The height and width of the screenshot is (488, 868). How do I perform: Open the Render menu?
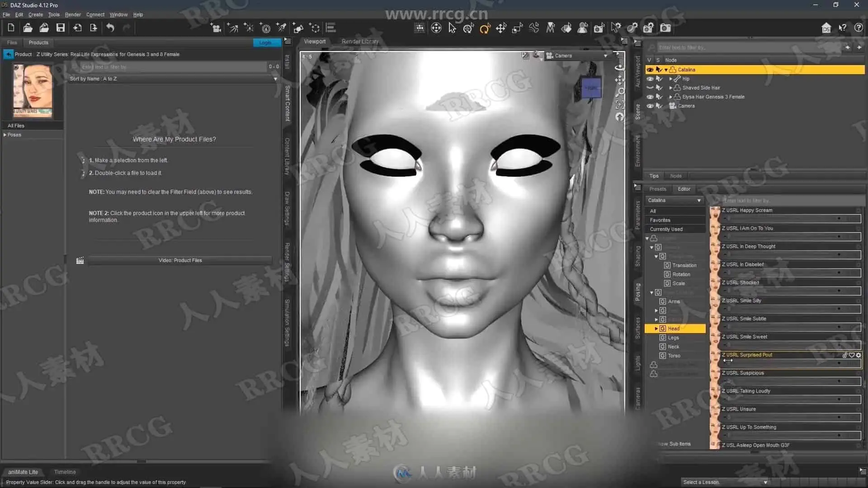pos(73,14)
